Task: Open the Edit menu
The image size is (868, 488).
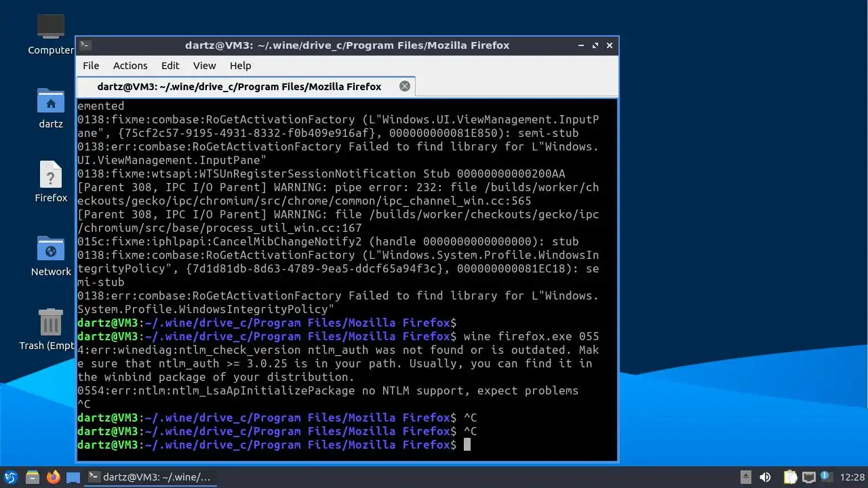Action: click(x=170, y=66)
